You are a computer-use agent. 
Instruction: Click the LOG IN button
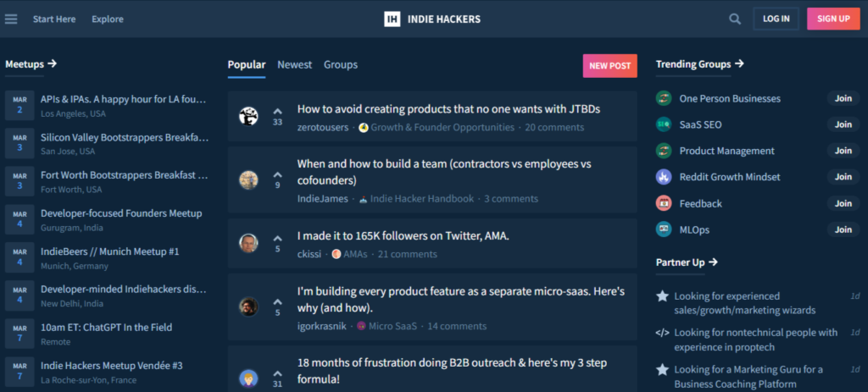click(776, 19)
